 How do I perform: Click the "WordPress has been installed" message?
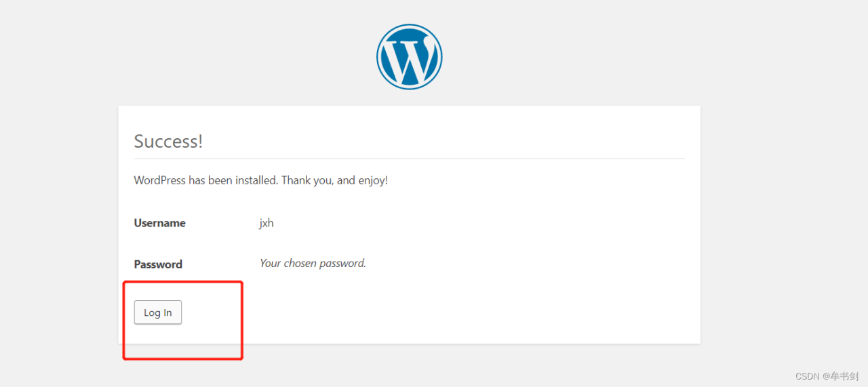tap(260, 180)
